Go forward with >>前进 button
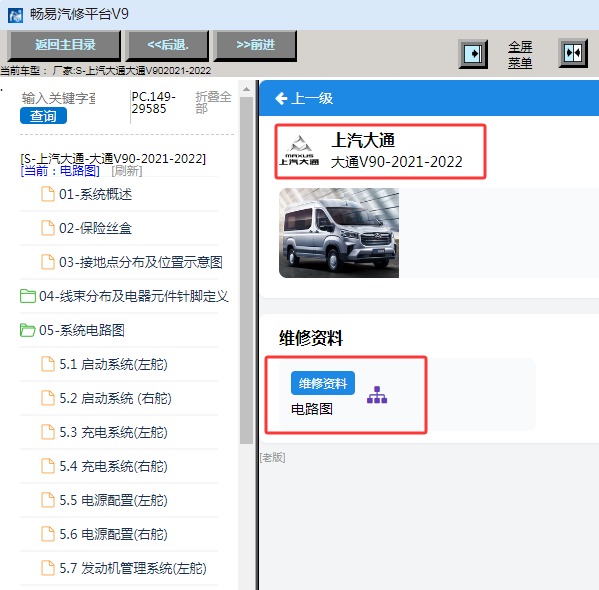Screen dimensions: 599x590 click(x=255, y=45)
